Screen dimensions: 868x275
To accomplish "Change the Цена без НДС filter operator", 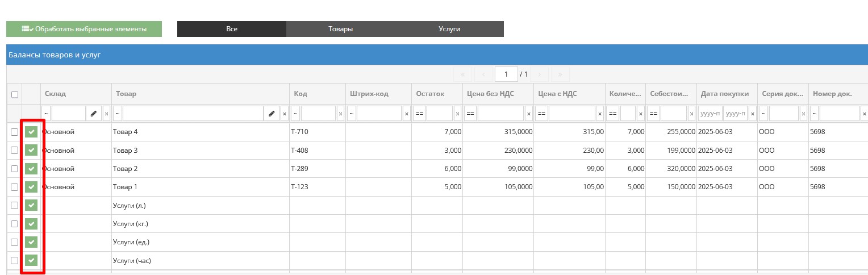I will pyautogui.click(x=470, y=114).
